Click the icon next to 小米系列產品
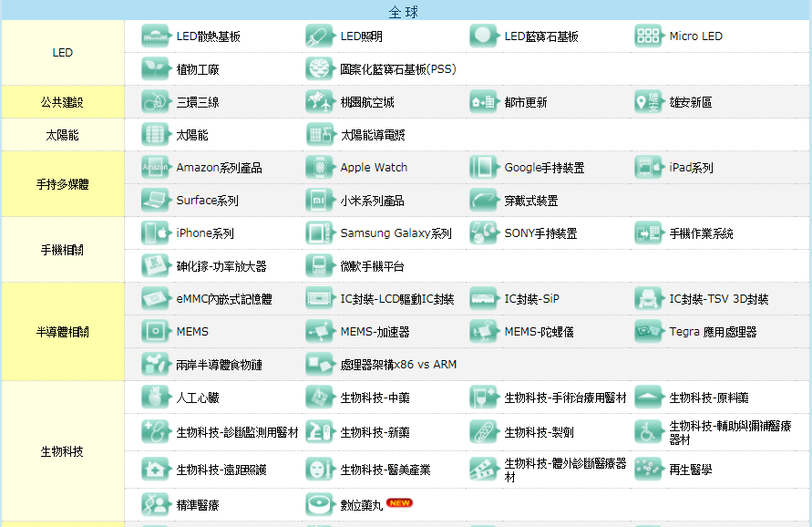This screenshot has height=527, width=812. pos(320,201)
